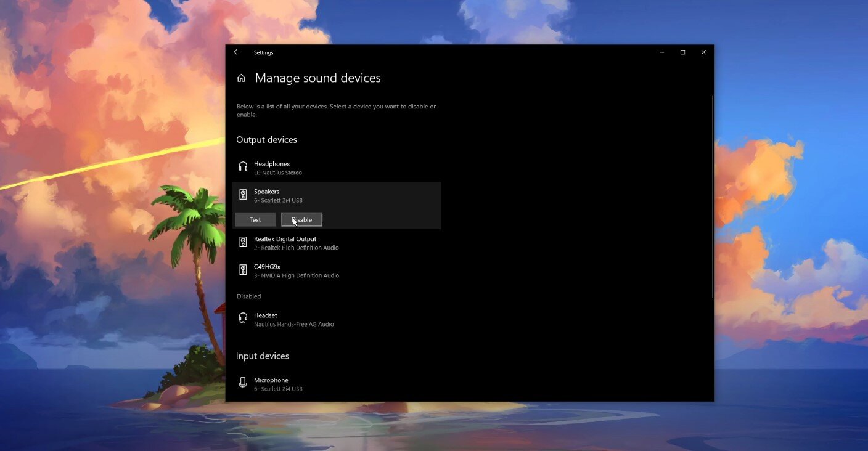Maximize the Settings window
Image resolution: width=868 pixels, height=451 pixels.
682,52
